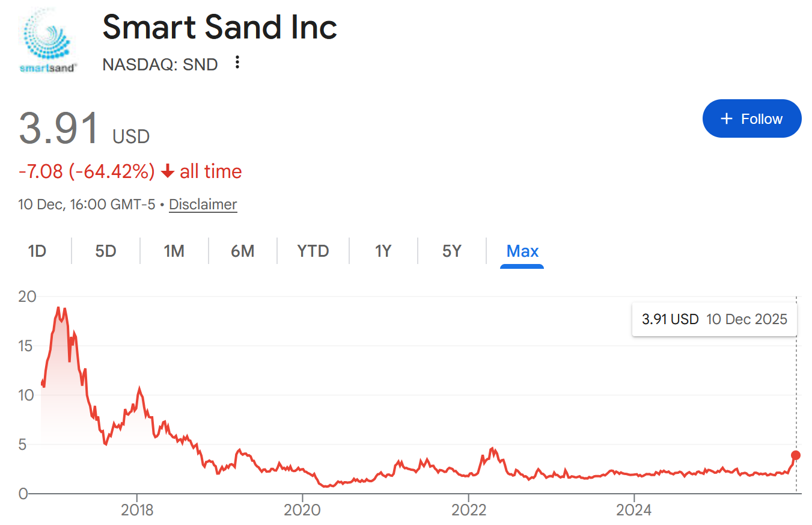Image resolution: width=812 pixels, height=525 pixels.
Task: Click the red end-point marker on chart
Action: point(796,455)
